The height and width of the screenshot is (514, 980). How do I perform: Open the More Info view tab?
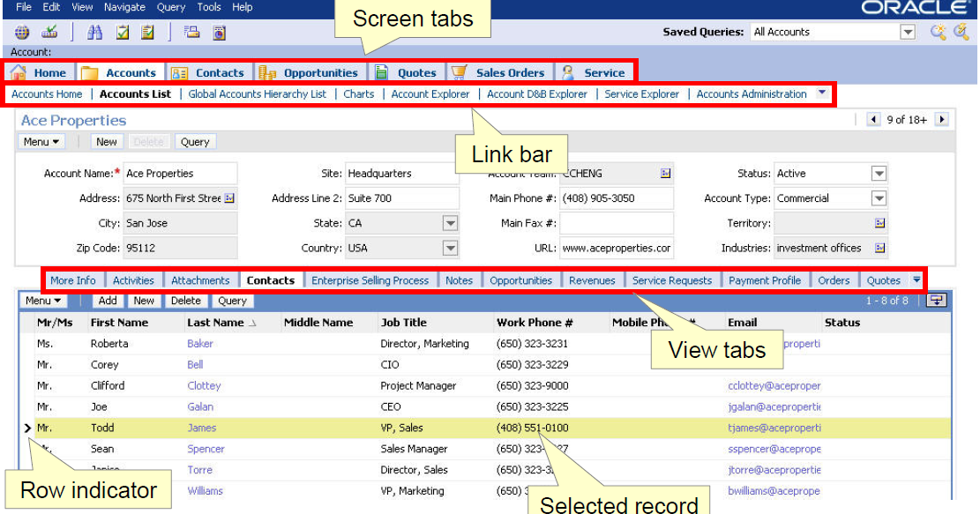coord(73,280)
